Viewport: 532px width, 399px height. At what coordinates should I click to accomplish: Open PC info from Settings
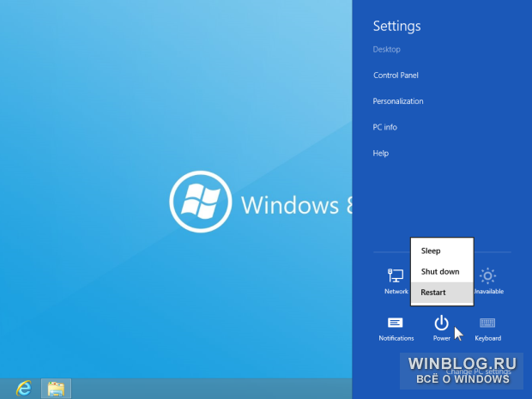[x=384, y=127]
